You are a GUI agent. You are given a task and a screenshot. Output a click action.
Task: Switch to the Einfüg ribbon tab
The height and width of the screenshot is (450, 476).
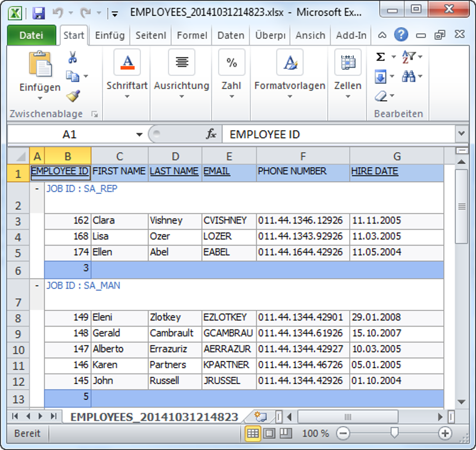110,35
